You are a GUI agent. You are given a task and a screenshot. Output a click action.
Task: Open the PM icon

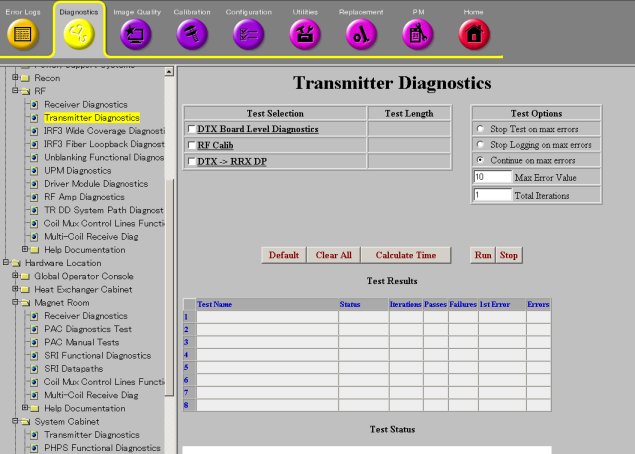(418, 34)
